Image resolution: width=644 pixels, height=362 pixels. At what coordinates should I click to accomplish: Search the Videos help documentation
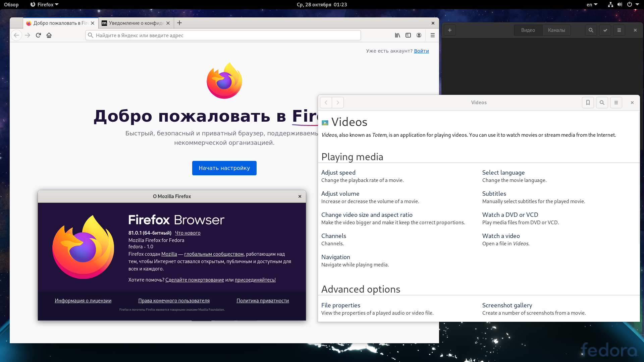pyautogui.click(x=602, y=103)
